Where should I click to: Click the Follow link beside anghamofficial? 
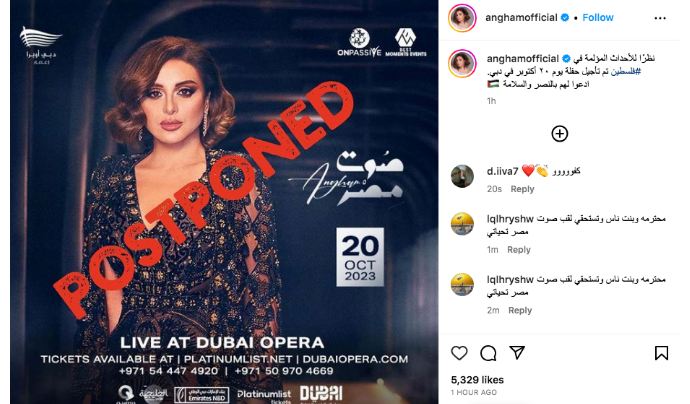[598, 18]
